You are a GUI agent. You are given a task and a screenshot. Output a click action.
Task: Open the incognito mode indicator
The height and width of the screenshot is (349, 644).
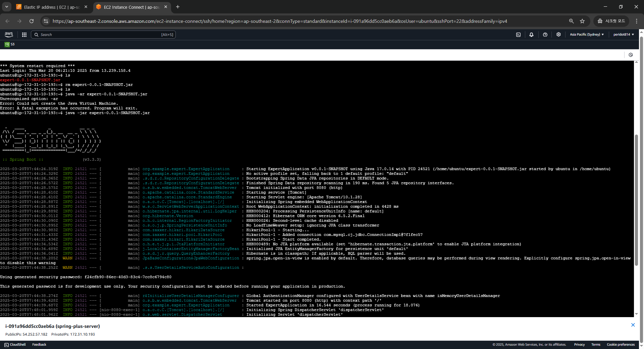611,21
